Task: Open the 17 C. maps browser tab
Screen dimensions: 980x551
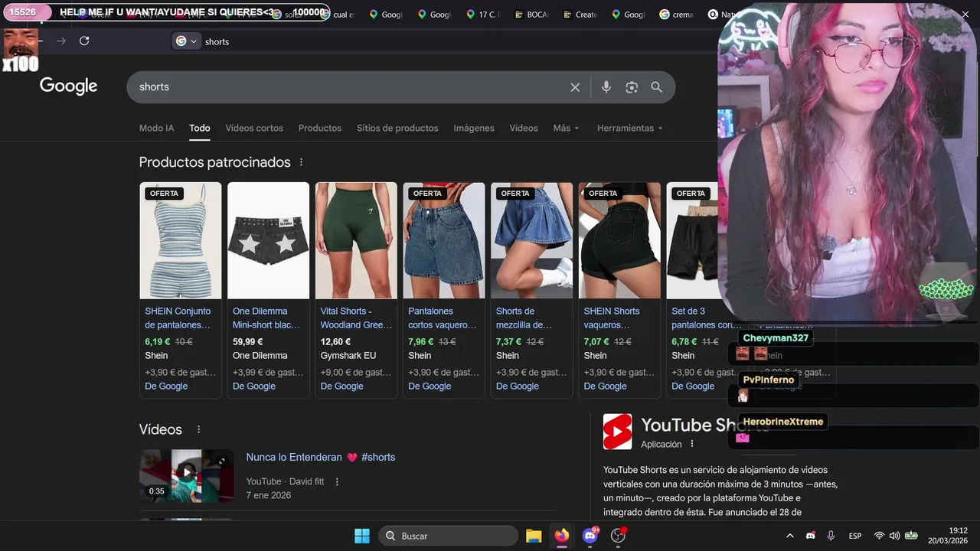Action: [x=482, y=15]
